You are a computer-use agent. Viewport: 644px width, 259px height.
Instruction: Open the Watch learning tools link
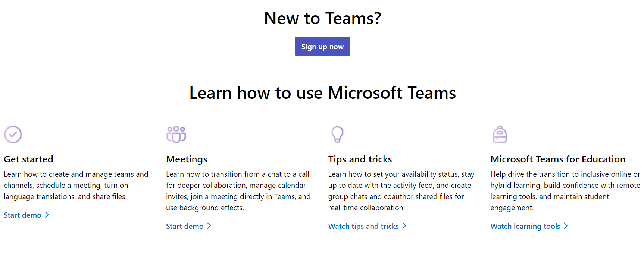pos(525,226)
